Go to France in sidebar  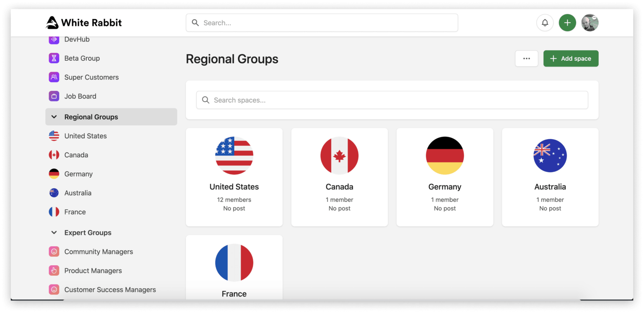pos(75,212)
